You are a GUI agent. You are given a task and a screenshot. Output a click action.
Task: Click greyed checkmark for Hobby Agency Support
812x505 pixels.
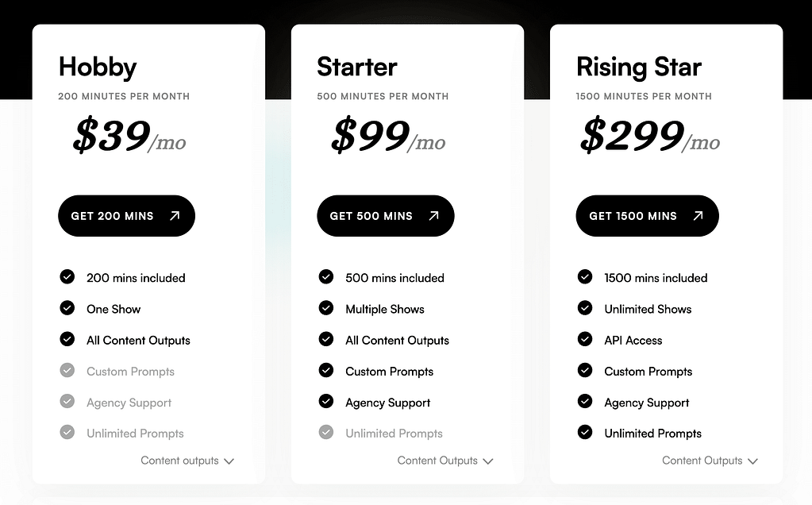click(67, 402)
